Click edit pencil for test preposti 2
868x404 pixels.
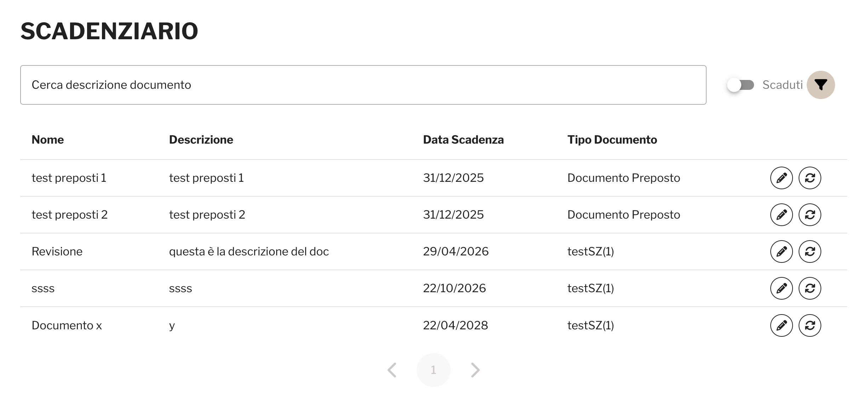781,215
